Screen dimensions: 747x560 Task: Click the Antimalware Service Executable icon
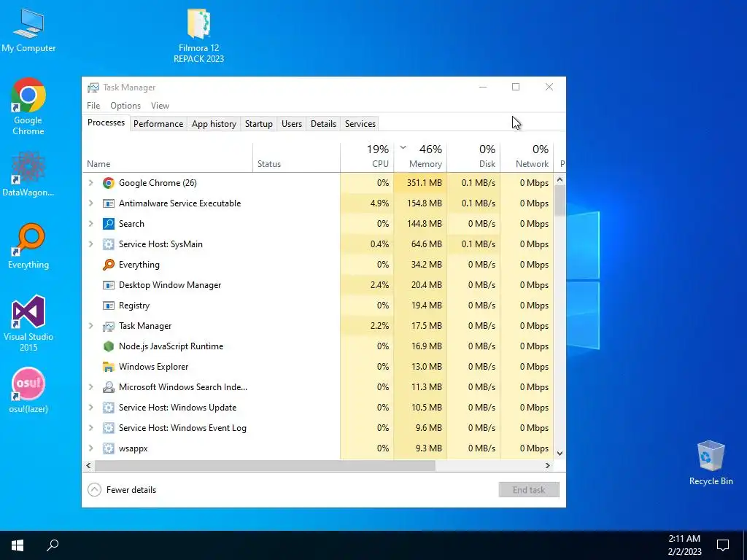(x=109, y=203)
